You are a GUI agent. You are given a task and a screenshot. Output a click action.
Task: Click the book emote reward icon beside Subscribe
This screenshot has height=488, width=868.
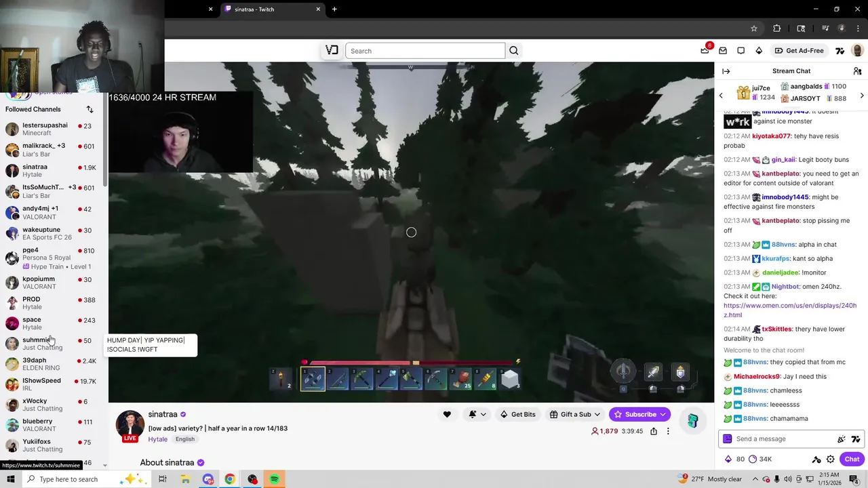692,420
